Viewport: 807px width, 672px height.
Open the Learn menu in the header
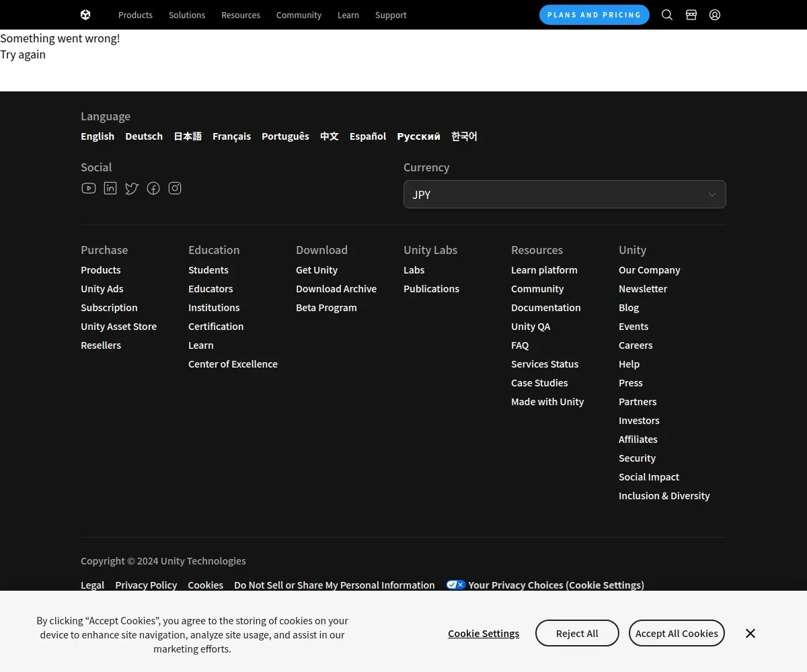(348, 15)
